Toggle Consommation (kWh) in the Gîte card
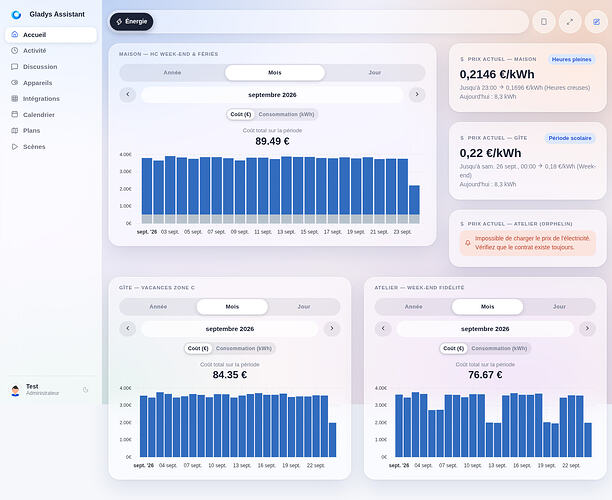Viewport: 612px width, 500px height. (244, 348)
